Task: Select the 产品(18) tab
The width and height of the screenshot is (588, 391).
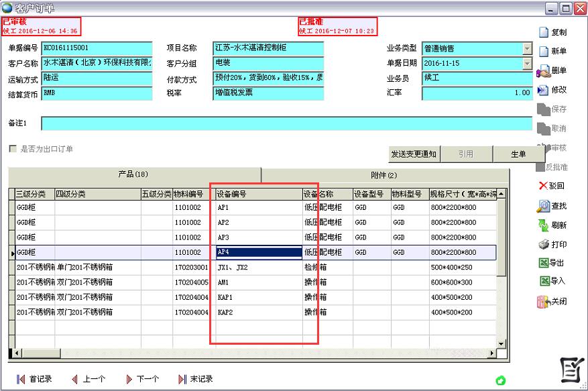Action: [133, 174]
